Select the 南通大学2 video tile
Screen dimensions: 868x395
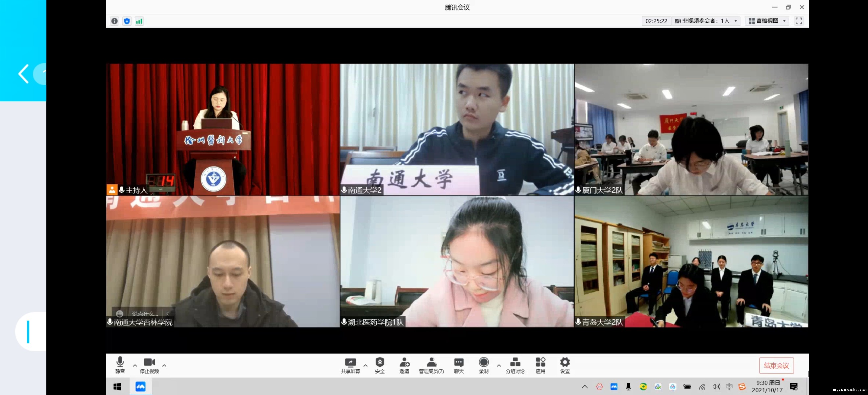point(457,129)
